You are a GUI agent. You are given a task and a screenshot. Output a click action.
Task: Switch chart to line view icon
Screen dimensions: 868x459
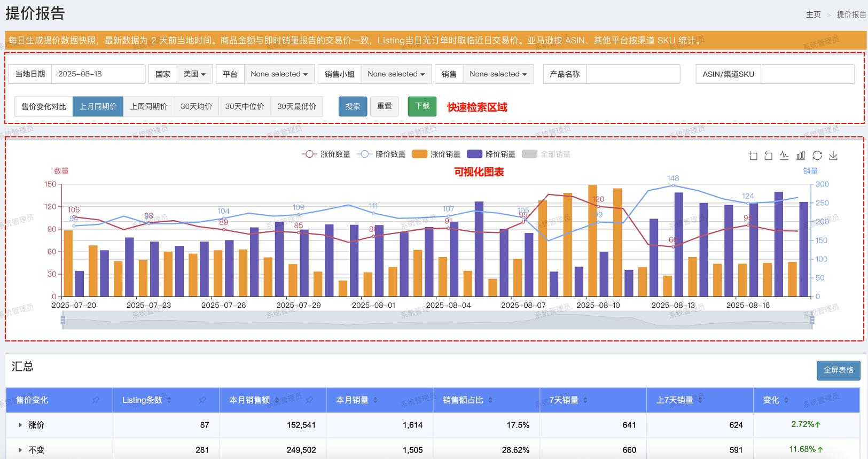(784, 155)
